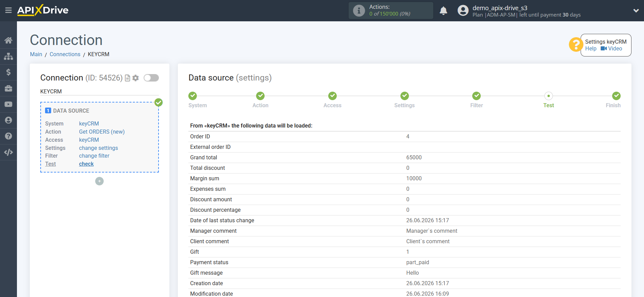Toggle the connection on/off switch

tap(151, 78)
